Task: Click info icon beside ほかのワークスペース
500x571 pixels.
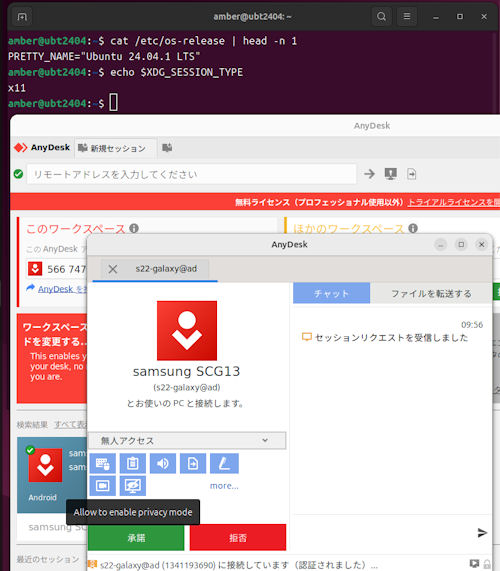Action: [413, 228]
